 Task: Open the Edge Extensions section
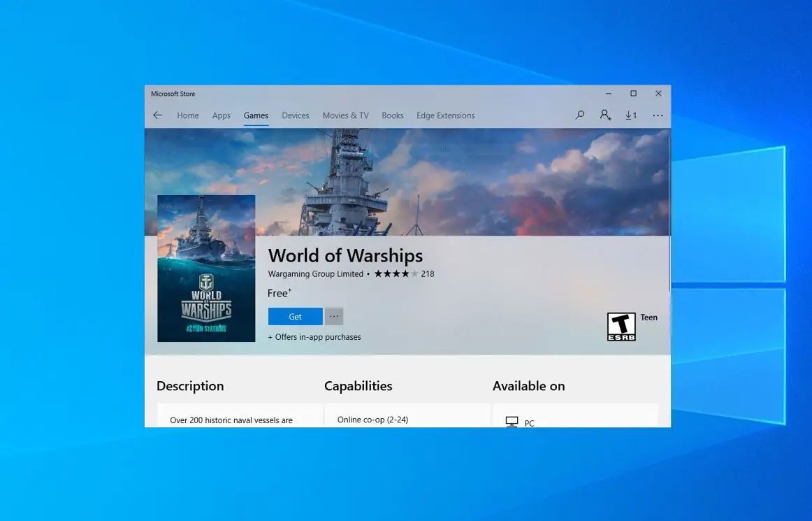coord(445,115)
